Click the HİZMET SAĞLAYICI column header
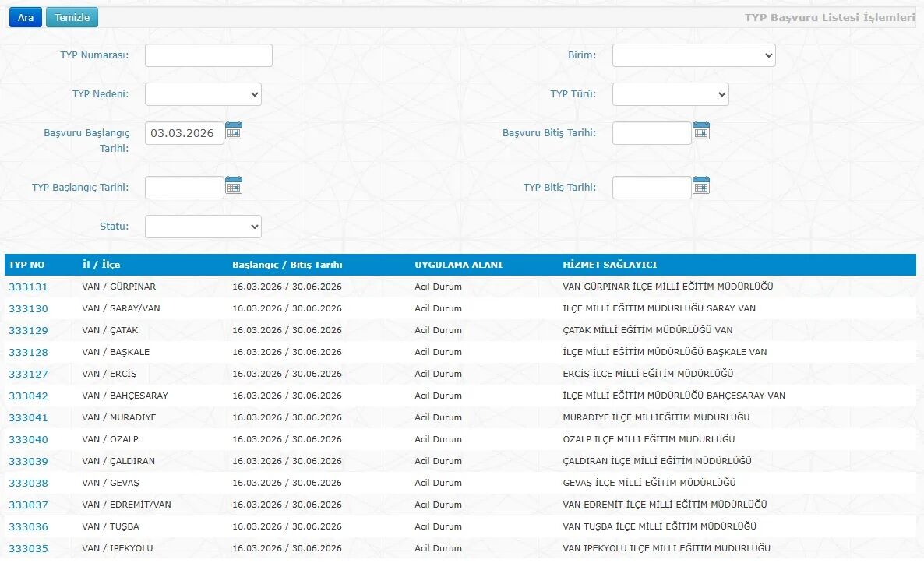Image resolution: width=924 pixels, height=570 pixels. (x=609, y=265)
